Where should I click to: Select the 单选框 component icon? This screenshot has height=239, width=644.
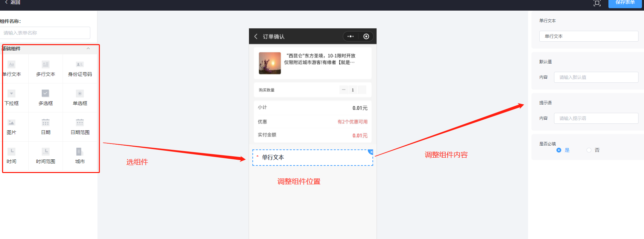click(x=80, y=93)
